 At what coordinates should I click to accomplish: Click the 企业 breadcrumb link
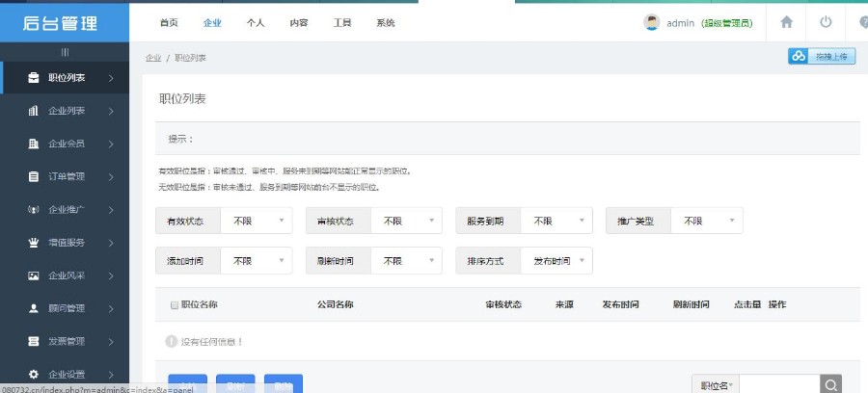tap(153, 58)
